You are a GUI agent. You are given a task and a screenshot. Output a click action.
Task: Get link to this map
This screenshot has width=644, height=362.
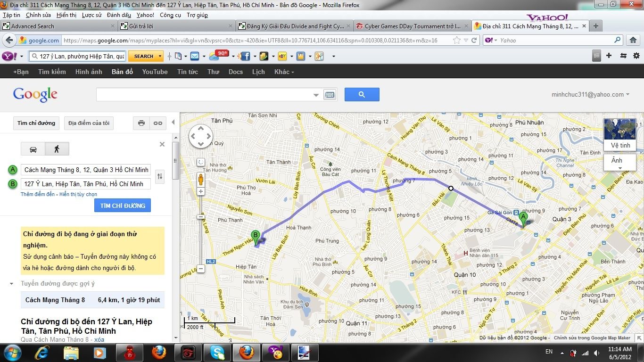coord(158,123)
